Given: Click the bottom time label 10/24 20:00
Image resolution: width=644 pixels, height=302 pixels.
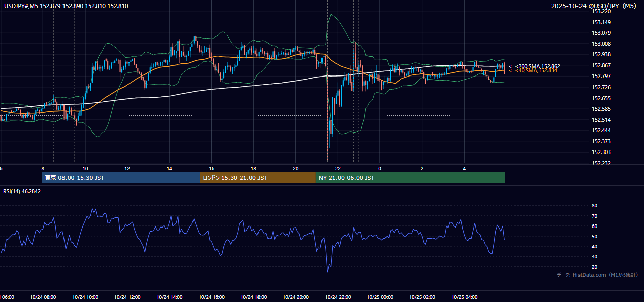Looking at the screenshot, I should pos(296,297).
